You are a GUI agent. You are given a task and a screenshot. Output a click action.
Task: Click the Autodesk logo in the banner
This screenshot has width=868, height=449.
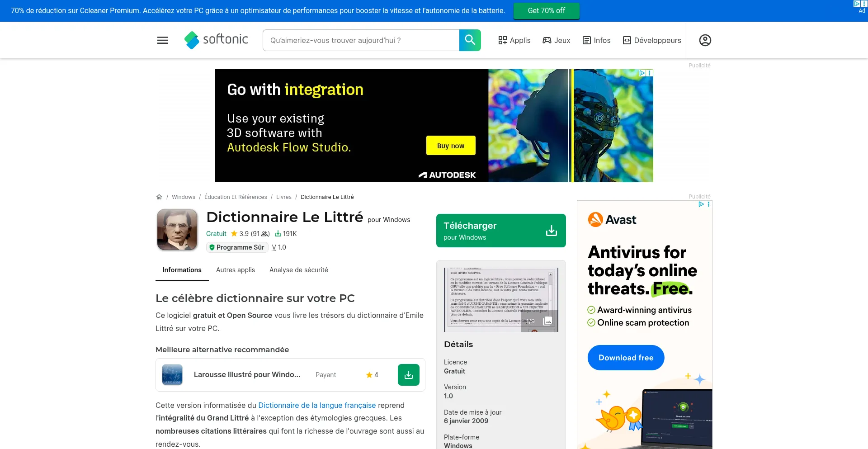click(447, 175)
